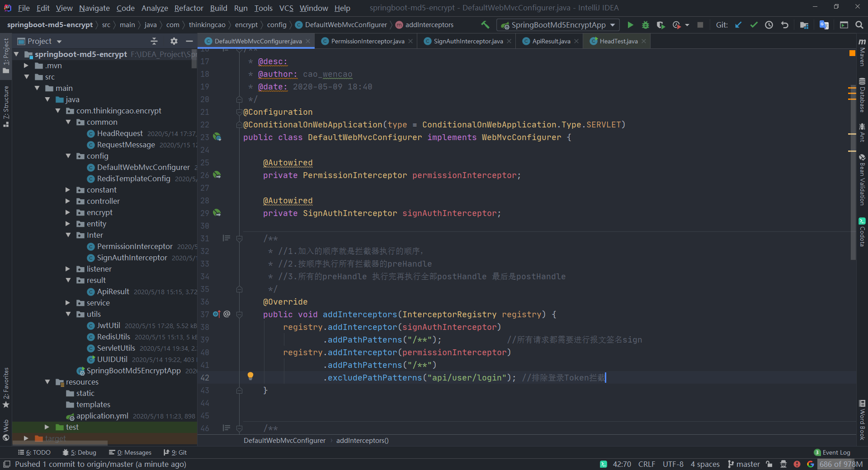Image resolution: width=868 pixels, height=470 pixels.
Task: Toggle the Structure tool window stripe button
Action: coord(6,107)
